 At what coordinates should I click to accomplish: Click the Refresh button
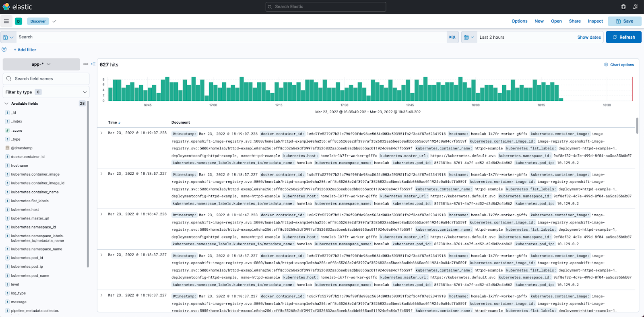[623, 37]
